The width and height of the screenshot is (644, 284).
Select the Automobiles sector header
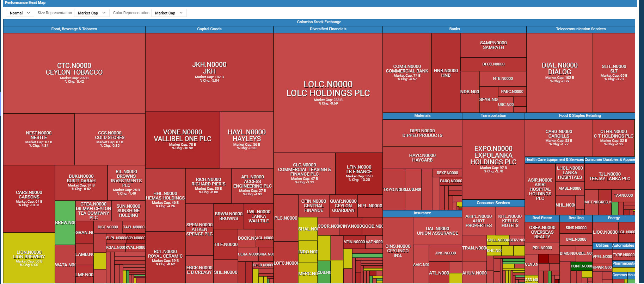click(624, 246)
